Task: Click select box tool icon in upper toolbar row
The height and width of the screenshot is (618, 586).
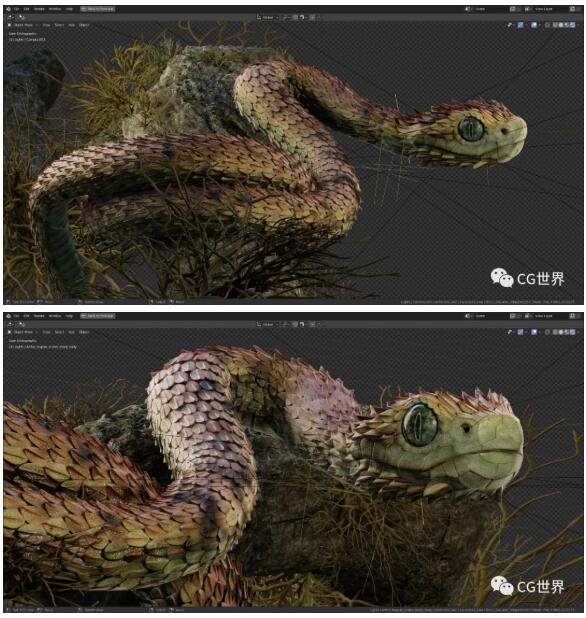Action: (x=10, y=17)
